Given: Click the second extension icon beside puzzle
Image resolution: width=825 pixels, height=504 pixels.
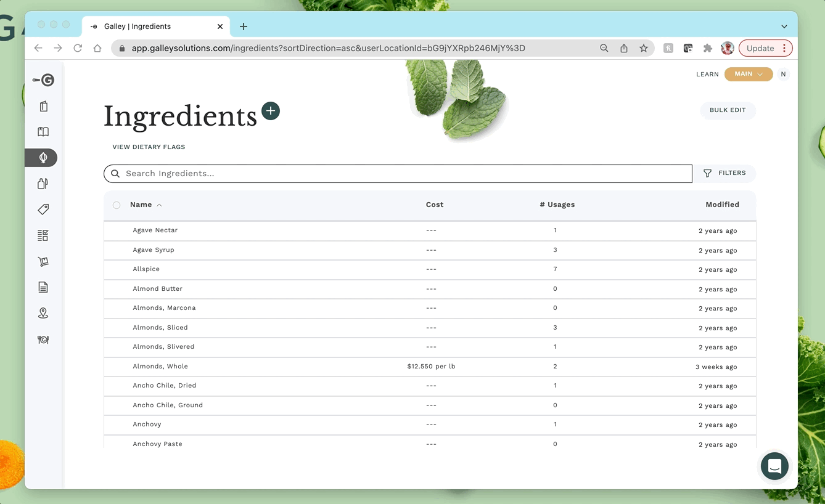Looking at the screenshot, I should [x=688, y=48].
